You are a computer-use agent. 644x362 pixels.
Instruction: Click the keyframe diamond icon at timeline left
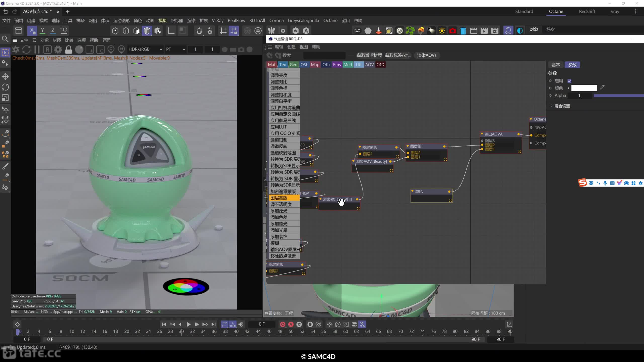17,324
